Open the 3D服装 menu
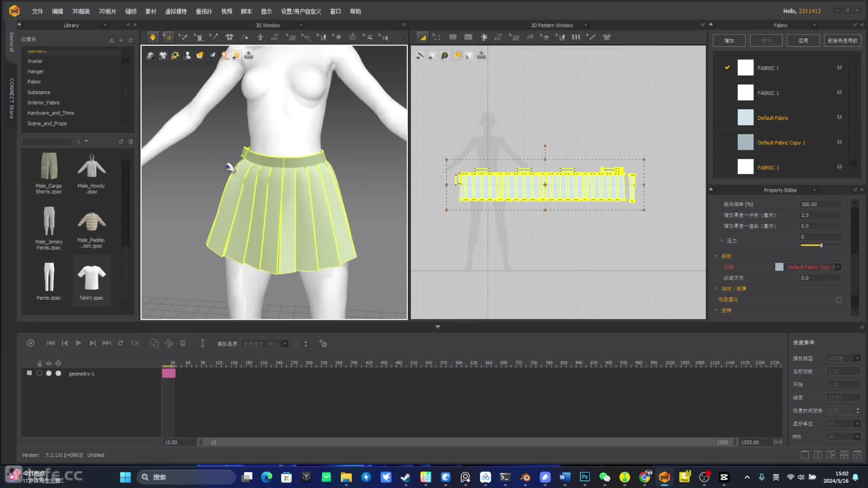This screenshot has height=488, width=868. pyautogui.click(x=81, y=11)
